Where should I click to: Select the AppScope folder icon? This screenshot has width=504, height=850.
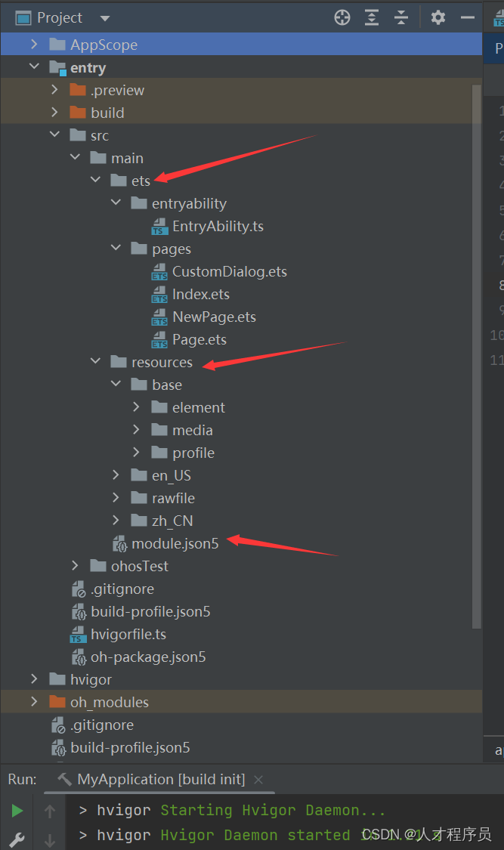(x=57, y=44)
